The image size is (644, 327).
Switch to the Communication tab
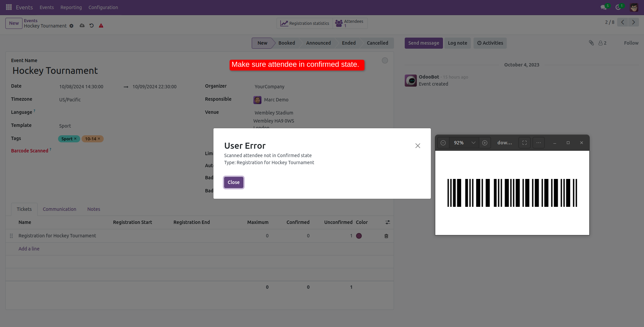tap(59, 209)
